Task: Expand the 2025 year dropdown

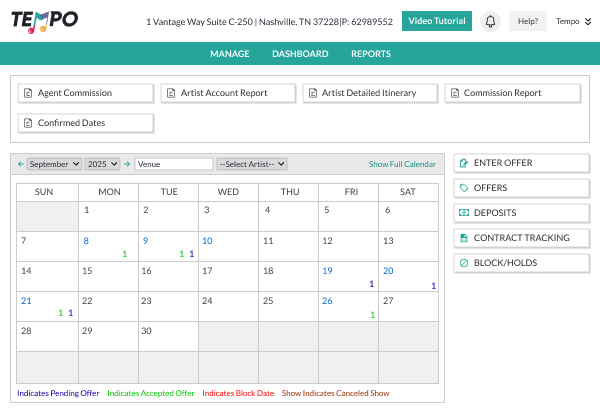Action: click(x=103, y=164)
